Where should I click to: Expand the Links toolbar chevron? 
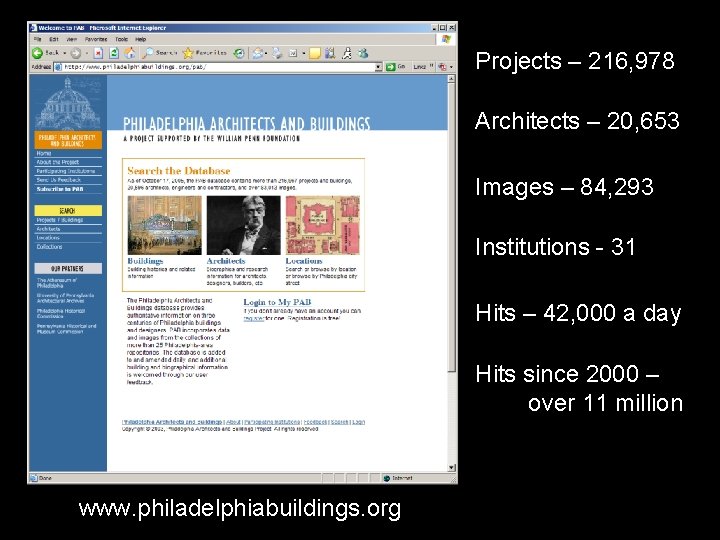432,67
